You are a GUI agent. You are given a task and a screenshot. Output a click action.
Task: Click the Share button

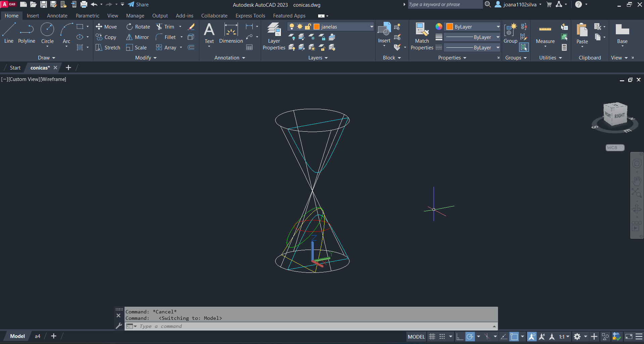tap(138, 5)
